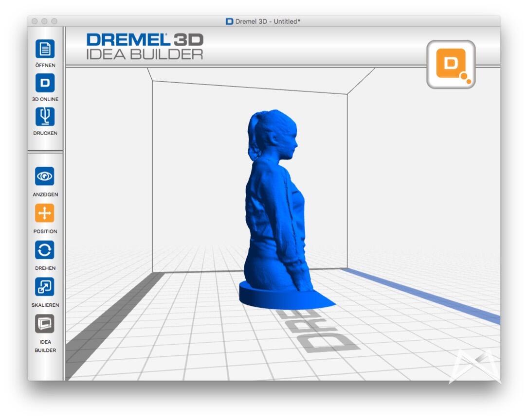Maximize the Dremel 3D window
This screenshot has width=528, height=420.
coord(54,21)
